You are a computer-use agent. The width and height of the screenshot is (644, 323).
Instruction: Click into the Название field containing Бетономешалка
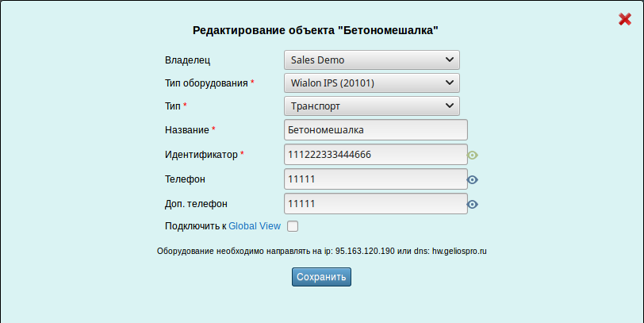point(374,129)
